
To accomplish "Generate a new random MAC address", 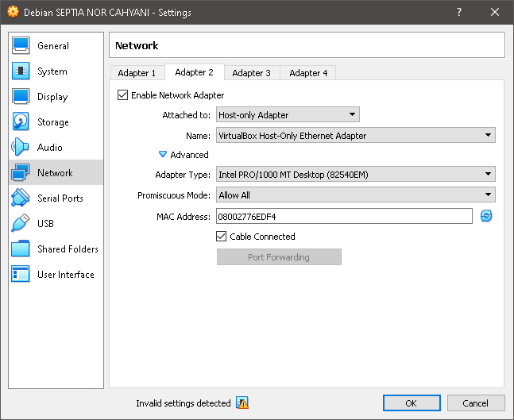I will point(486,216).
